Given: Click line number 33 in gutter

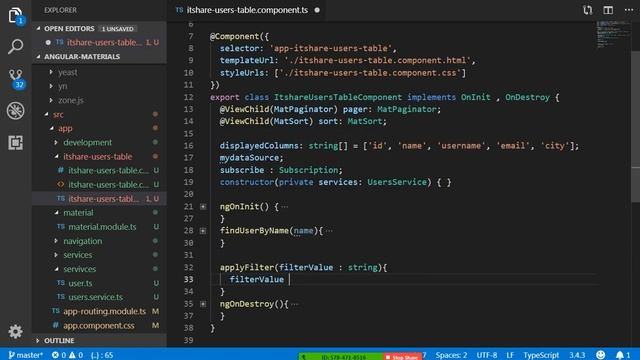Looking at the screenshot, I should [x=188, y=280].
